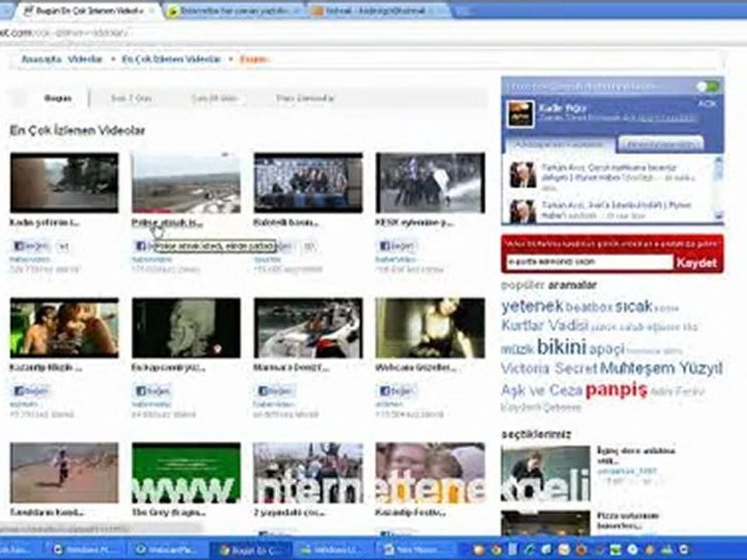Click the +1 button under 'Kadın şoförün'
The image size is (747, 560).
(x=63, y=247)
